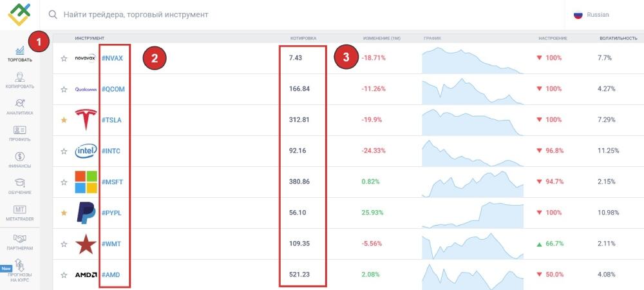
Task: Click the -24.33% change for #INTC
Action: pyautogui.click(x=374, y=151)
